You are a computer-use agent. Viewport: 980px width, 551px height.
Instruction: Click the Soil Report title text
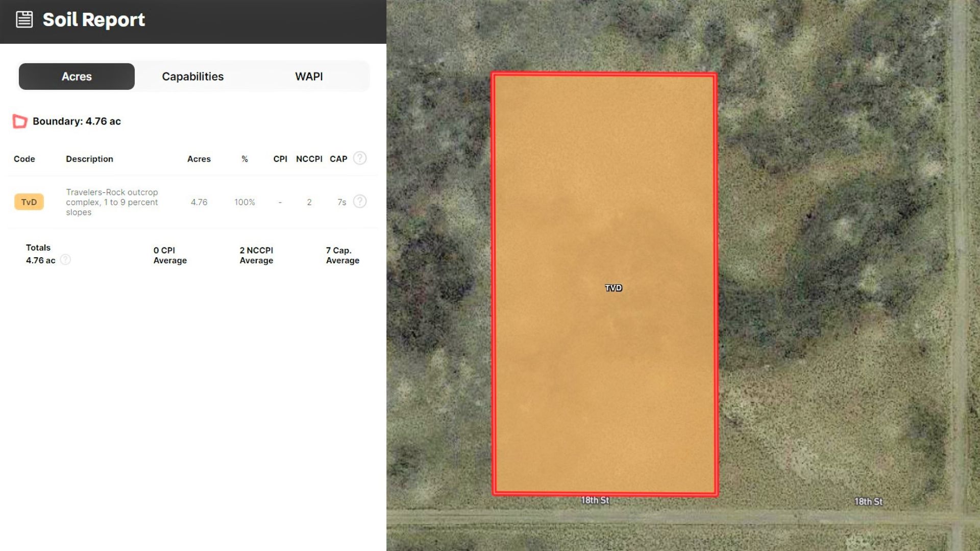pyautogui.click(x=94, y=20)
